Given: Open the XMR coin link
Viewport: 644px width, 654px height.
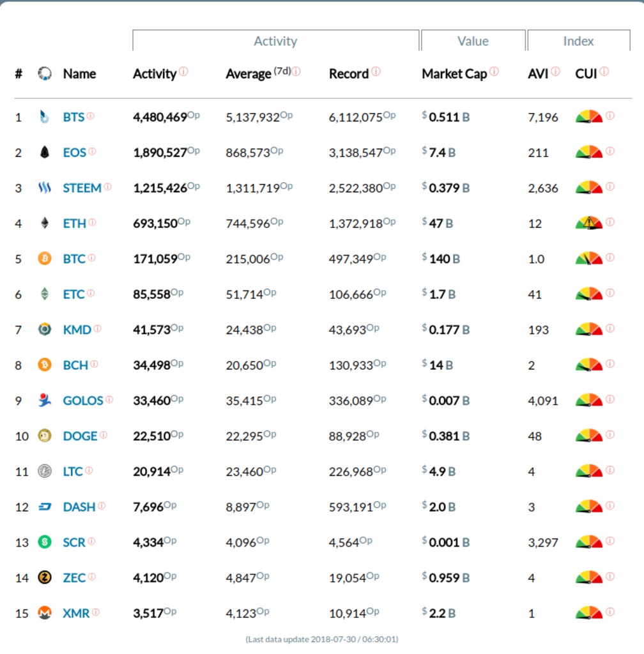Looking at the screenshot, I should 76,614.
